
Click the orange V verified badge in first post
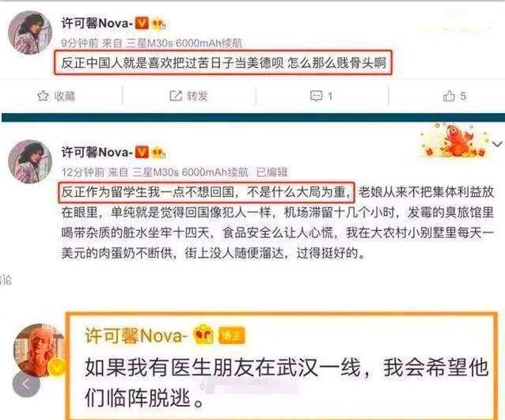(142, 23)
